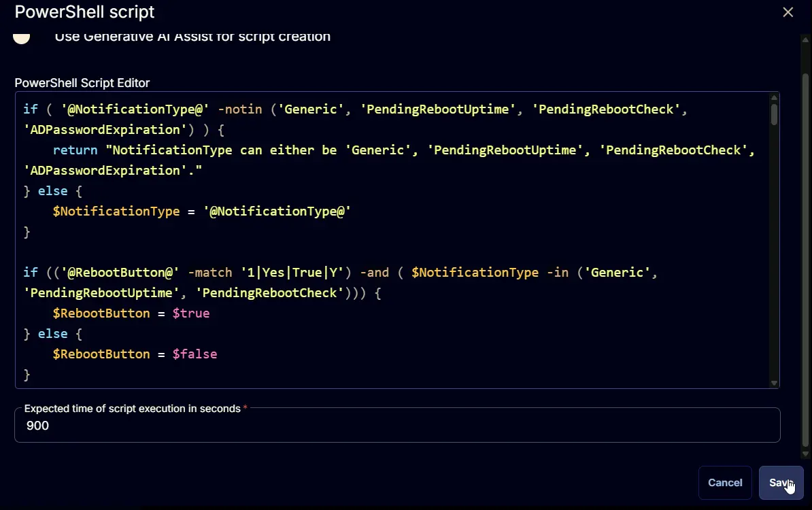Click the dialog's outer vertical scrollbar
The width and height of the screenshot is (812, 510).
(805, 259)
